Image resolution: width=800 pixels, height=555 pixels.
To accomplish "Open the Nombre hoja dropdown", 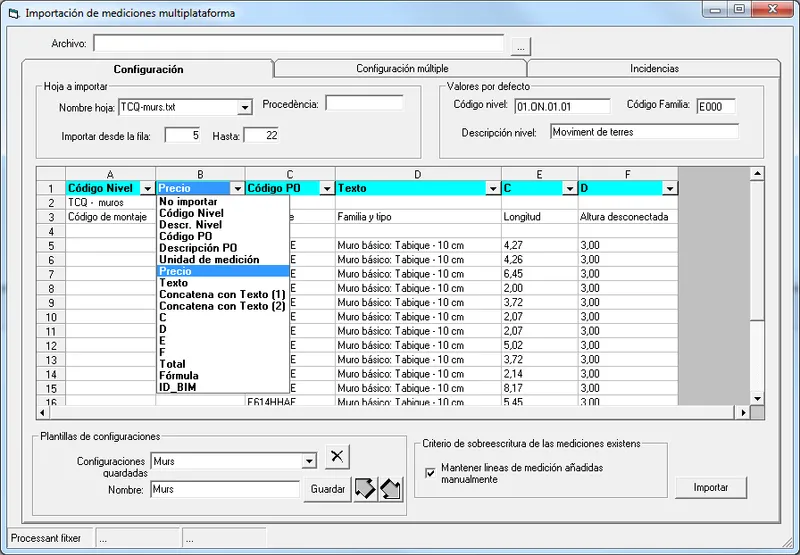I will click(x=245, y=107).
